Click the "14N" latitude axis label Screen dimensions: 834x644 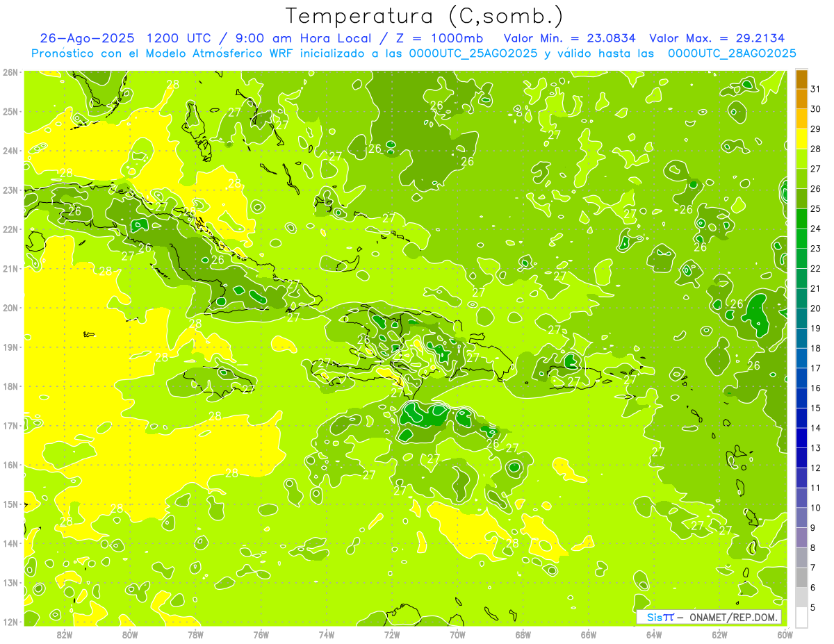coord(10,543)
